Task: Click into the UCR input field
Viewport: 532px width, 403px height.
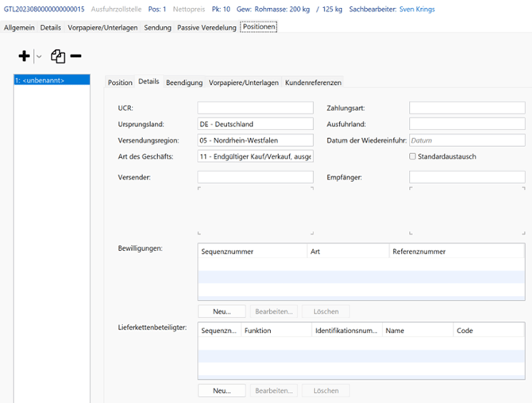Action: (x=255, y=108)
